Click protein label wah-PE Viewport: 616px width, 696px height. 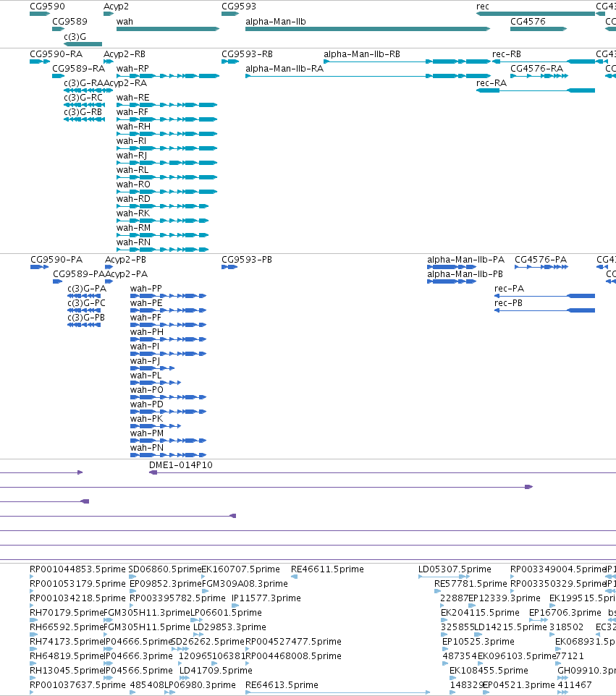pyautogui.click(x=146, y=303)
